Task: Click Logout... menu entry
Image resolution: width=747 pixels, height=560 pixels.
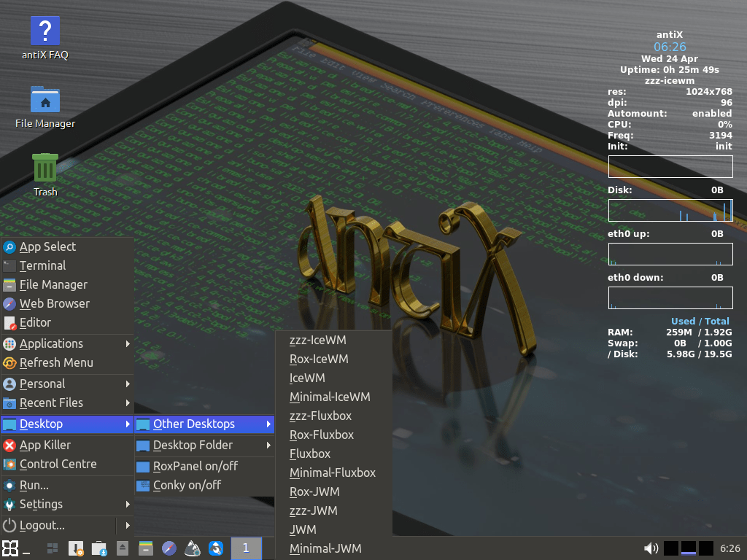Action: pos(58,525)
